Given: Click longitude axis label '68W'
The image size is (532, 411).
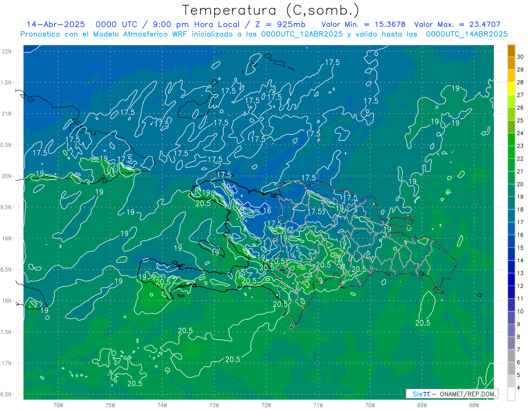Looking at the screenshot, I should click(x=474, y=405).
